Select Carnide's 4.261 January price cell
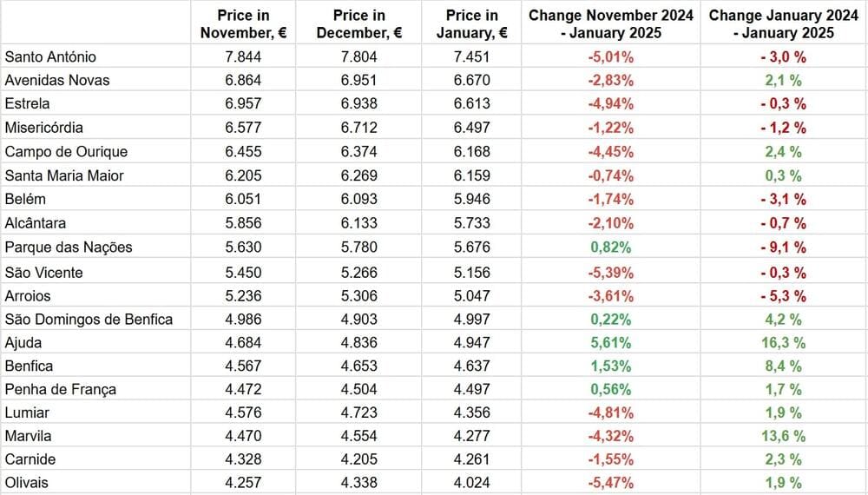This screenshot has height=495, width=868. click(x=471, y=459)
